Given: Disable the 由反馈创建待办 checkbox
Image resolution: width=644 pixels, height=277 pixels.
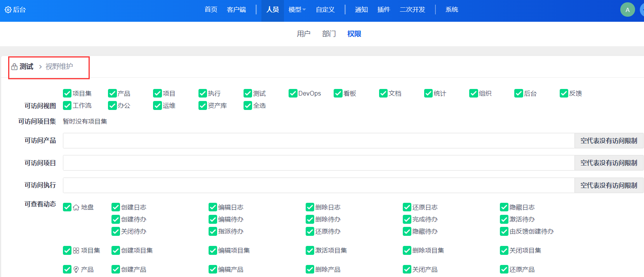Looking at the screenshot, I should point(504,231).
